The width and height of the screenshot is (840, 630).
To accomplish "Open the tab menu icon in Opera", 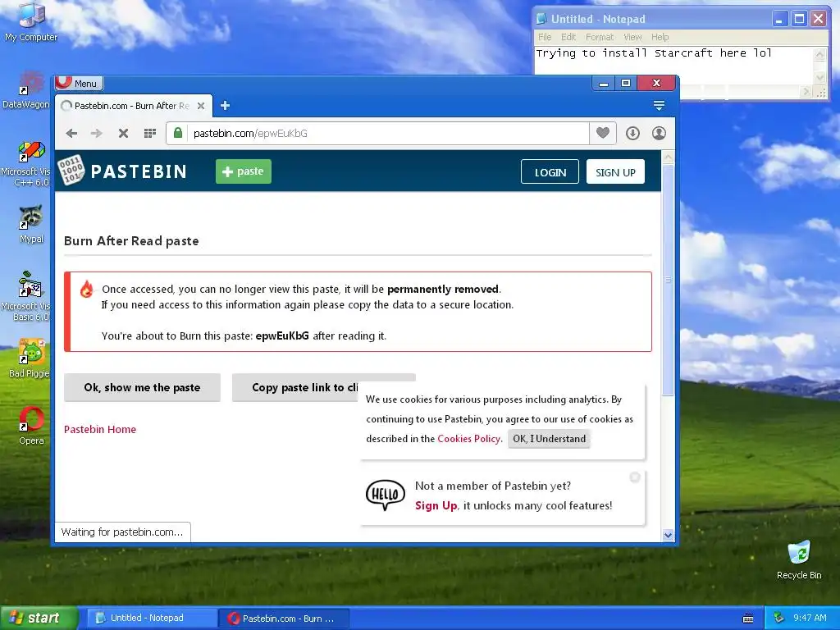I will pos(659,106).
